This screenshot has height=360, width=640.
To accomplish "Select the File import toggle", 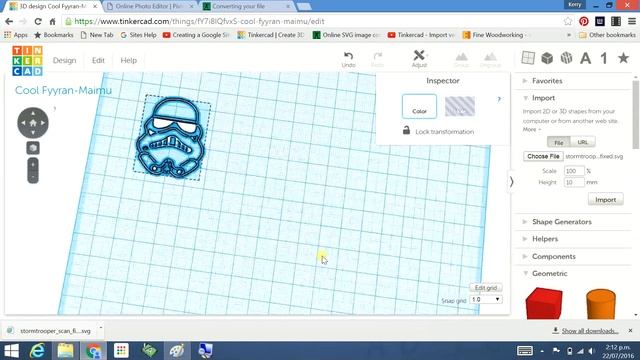I will [x=558, y=142].
